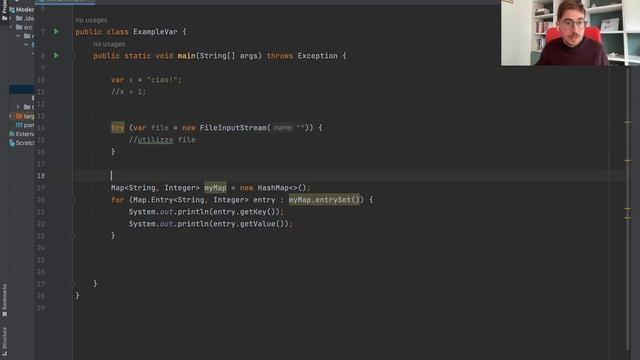Select the src folder row
Viewport: 640px width, 360px height.
point(22,27)
